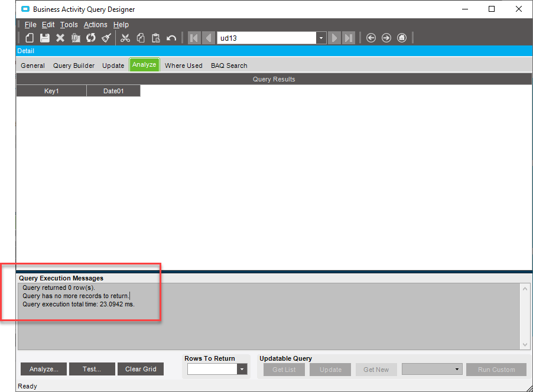Select the Analyze tab
Image resolution: width=533 pixels, height=392 pixels.
144,64
